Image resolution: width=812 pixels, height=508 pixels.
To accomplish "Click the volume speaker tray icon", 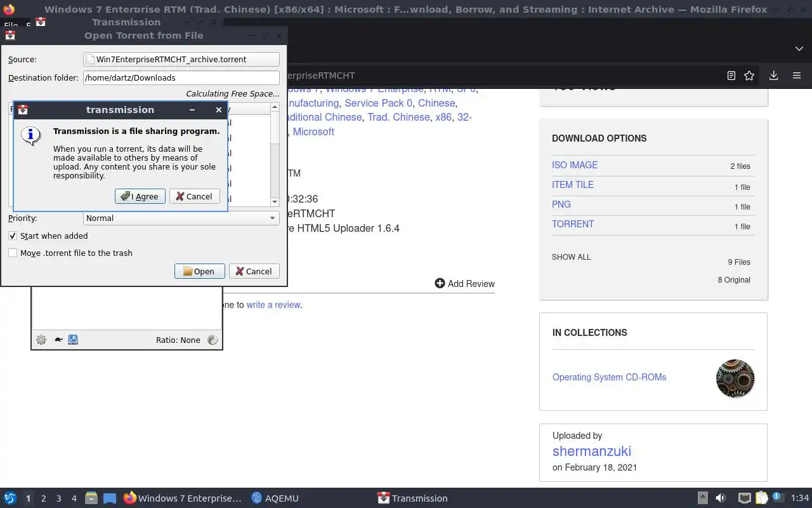I will (x=721, y=498).
